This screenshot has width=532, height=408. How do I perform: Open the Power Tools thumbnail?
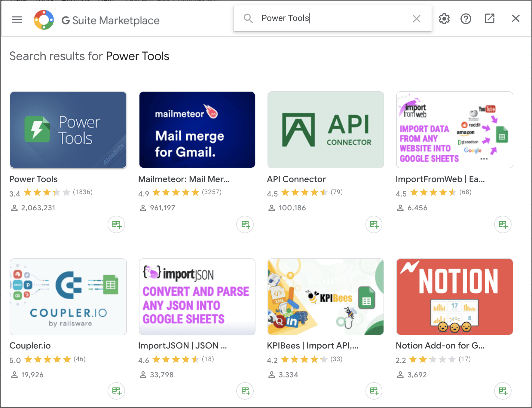coord(68,130)
